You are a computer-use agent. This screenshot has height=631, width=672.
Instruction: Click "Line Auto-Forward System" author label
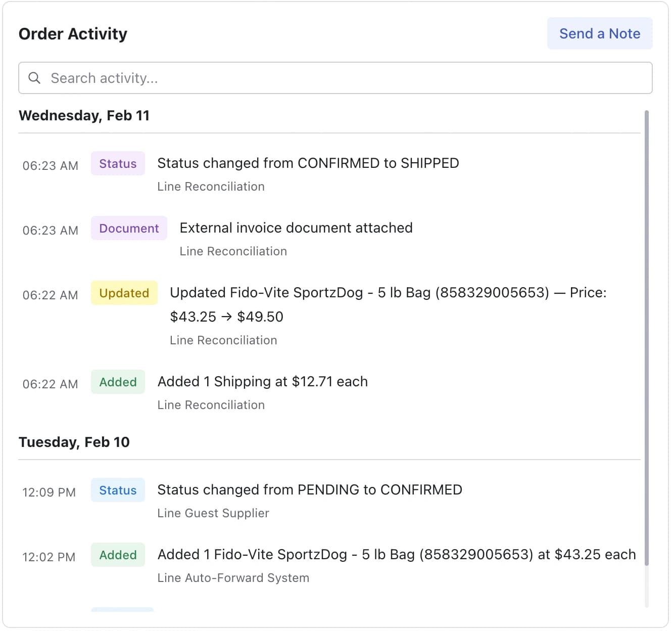click(233, 578)
